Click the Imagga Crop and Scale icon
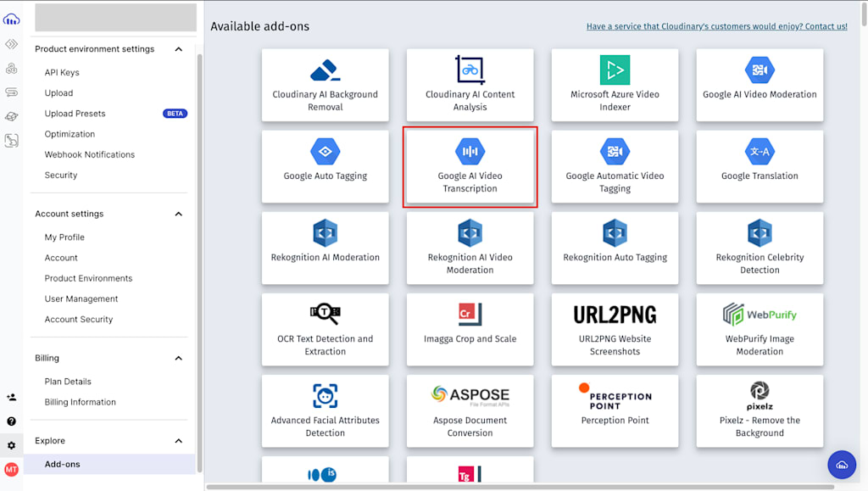Screen dimensions: 868x491 coord(470,314)
